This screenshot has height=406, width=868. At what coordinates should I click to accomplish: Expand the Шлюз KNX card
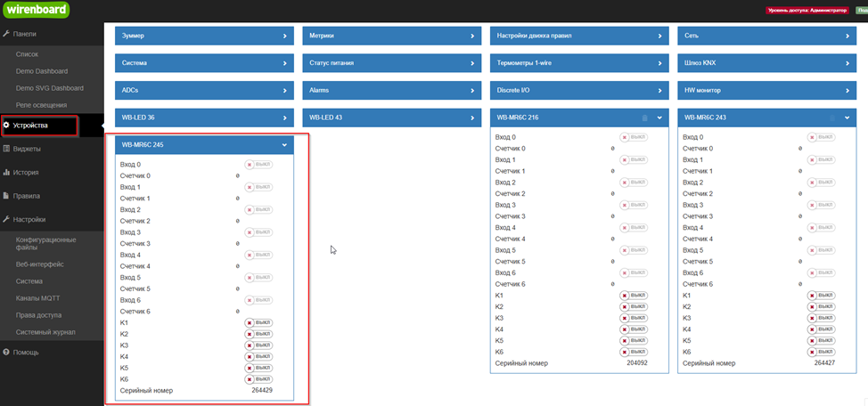click(x=766, y=63)
